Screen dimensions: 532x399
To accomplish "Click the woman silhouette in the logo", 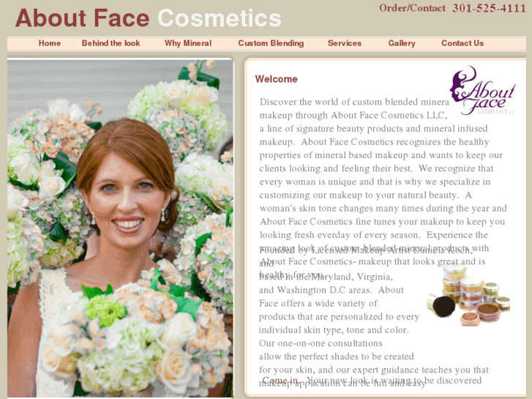I will point(461,85).
